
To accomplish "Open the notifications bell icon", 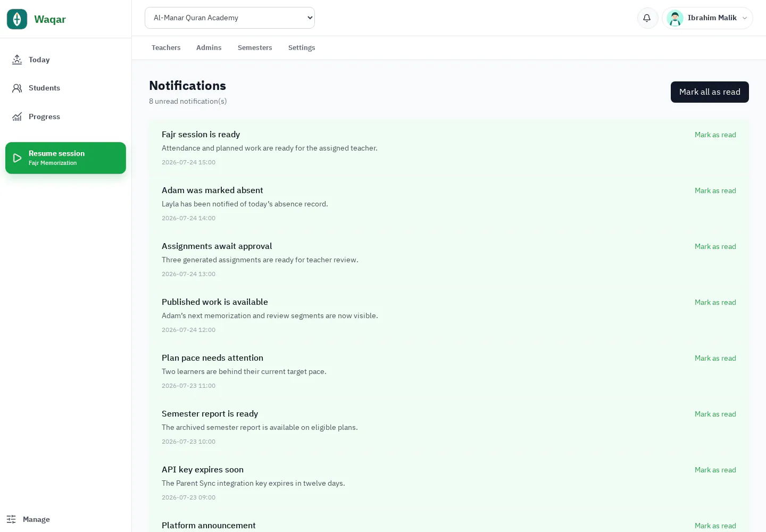I will coord(647,18).
